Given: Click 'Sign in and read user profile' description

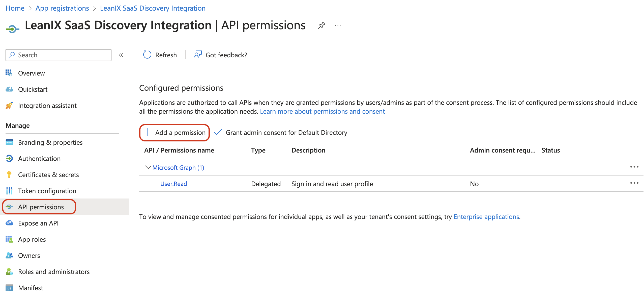Looking at the screenshot, I should point(332,184).
